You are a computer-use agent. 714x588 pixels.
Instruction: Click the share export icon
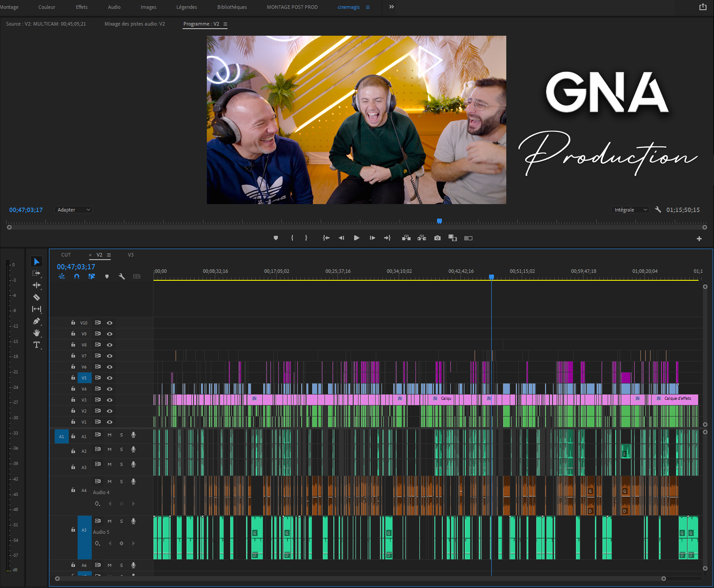coord(703,7)
